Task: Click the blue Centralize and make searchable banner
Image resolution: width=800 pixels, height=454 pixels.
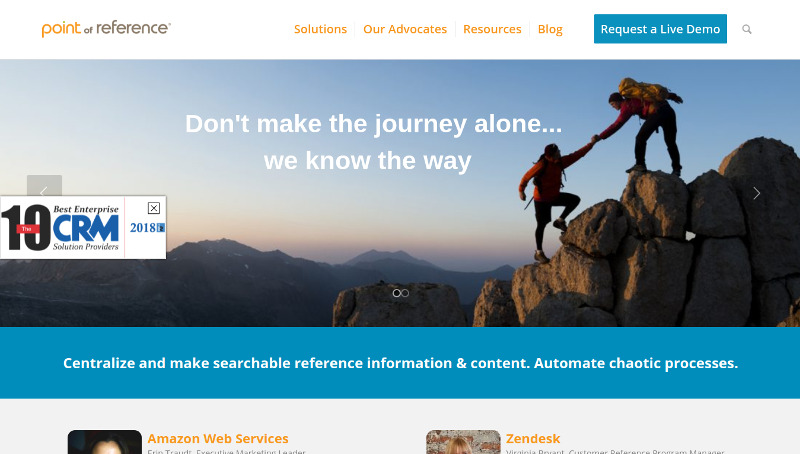Action: click(x=400, y=363)
